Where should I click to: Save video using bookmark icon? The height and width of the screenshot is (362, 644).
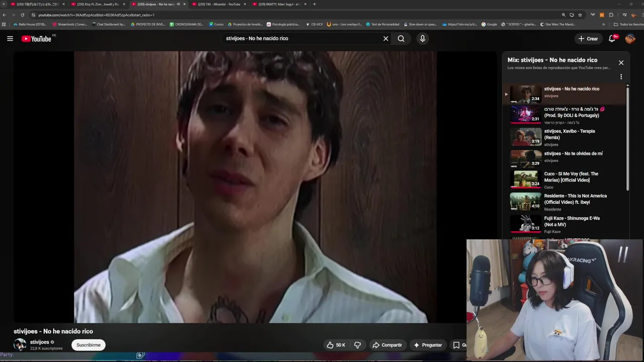pos(456,345)
